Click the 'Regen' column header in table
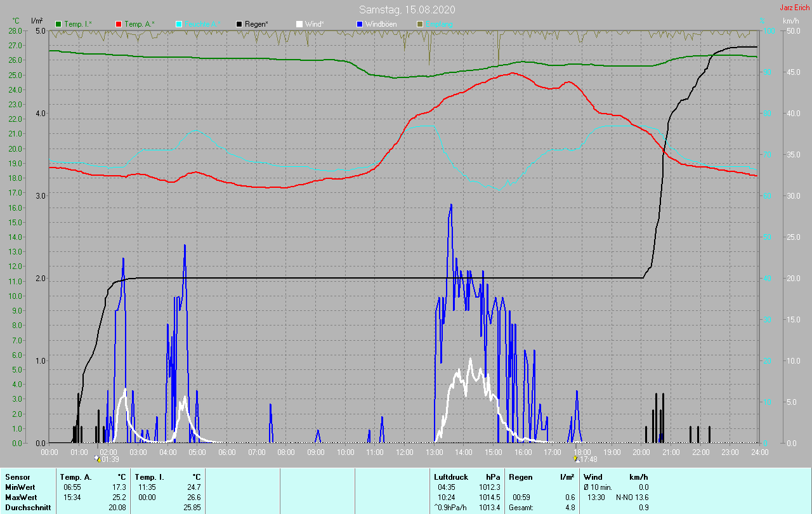Image resolution: width=812 pixels, height=514 pixels. [520, 477]
